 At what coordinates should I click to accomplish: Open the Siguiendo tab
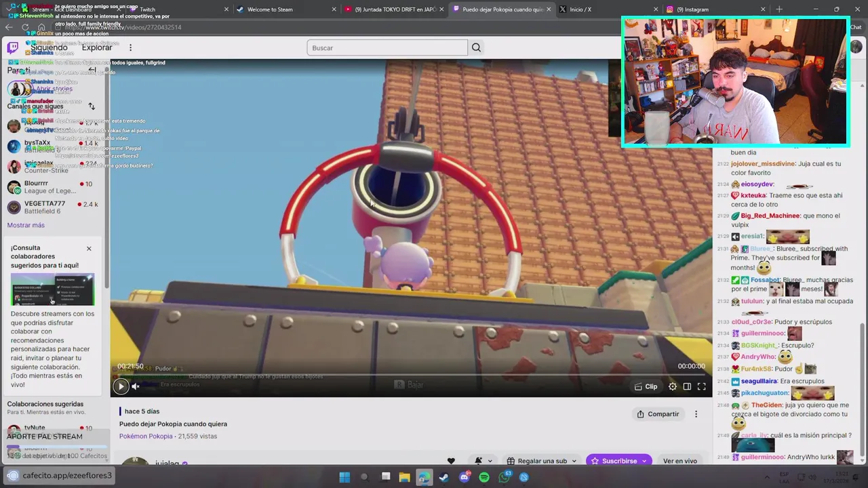[49, 47]
